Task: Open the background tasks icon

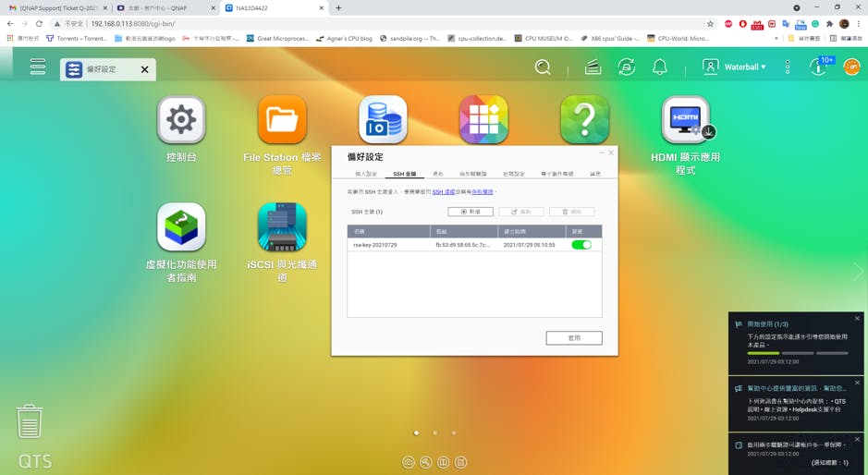Action: [x=593, y=67]
